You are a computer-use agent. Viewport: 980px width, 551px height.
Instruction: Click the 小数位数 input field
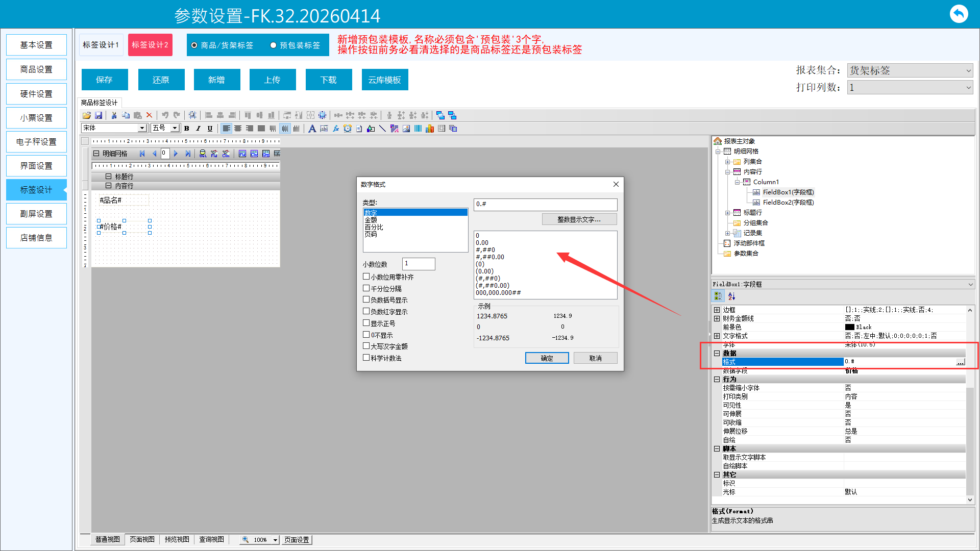(418, 264)
